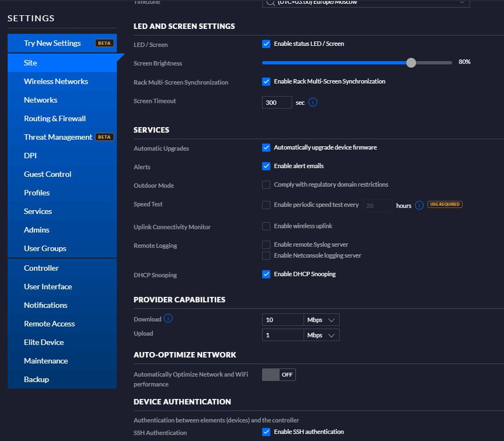Open the Download speed unit Mbps dropdown
Screen dimensions: 504x441
[x=322, y=320]
